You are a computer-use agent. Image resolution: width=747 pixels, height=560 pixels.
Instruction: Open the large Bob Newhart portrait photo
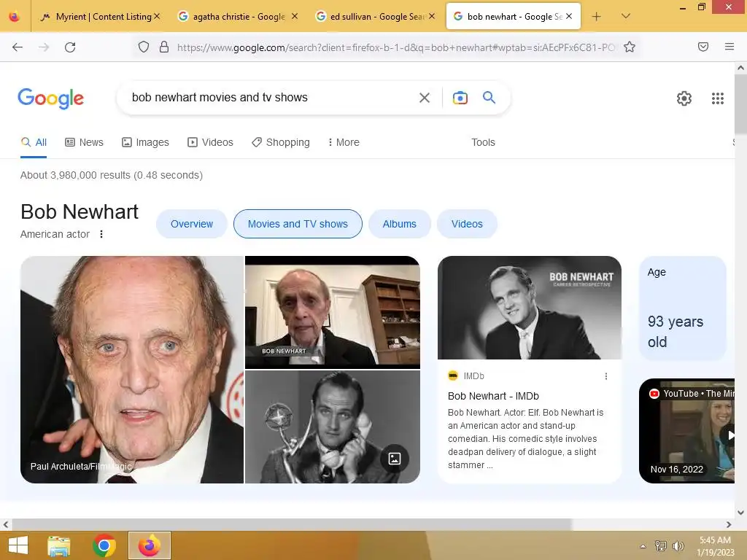click(x=132, y=370)
